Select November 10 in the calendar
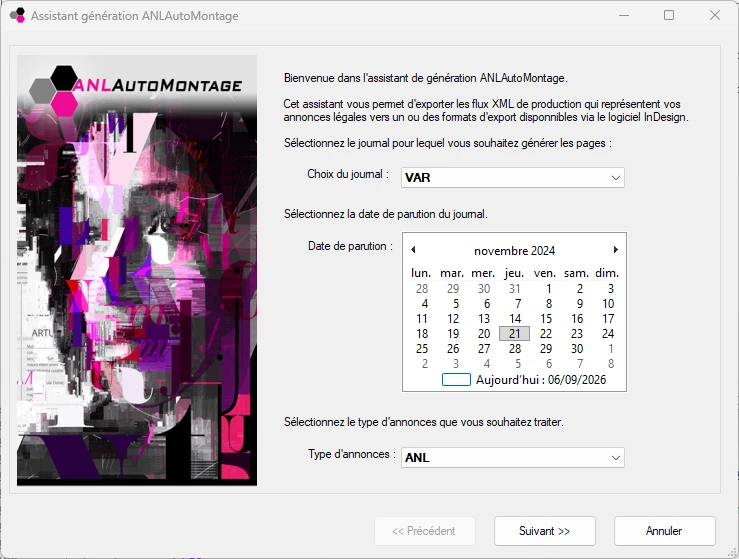This screenshot has width=739, height=559. [608, 304]
